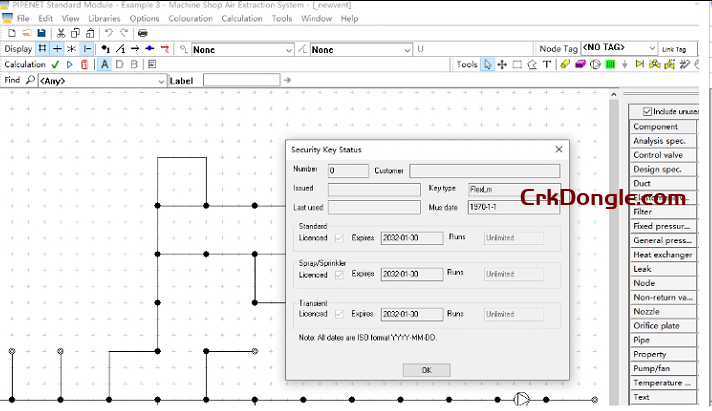Toggle the Standard Licenced checkbox
The height and width of the screenshot is (411, 712).
pyautogui.click(x=339, y=238)
